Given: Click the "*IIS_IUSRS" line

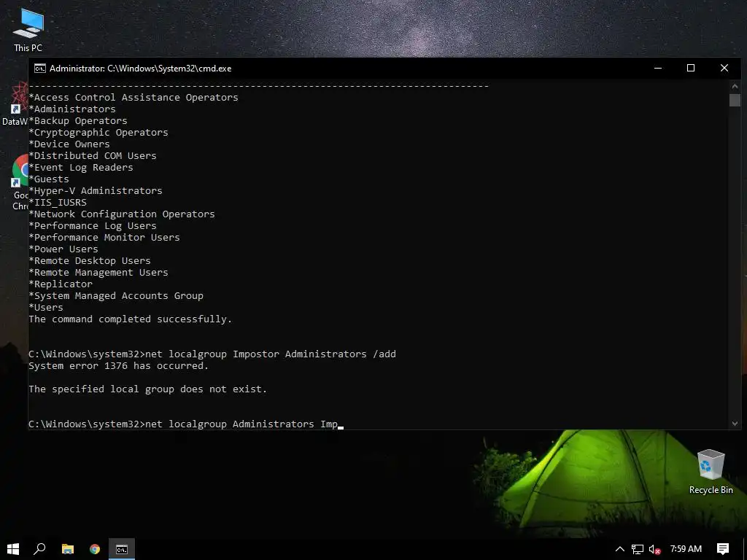Looking at the screenshot, I should pyautogui.click(x=58, y=203).
